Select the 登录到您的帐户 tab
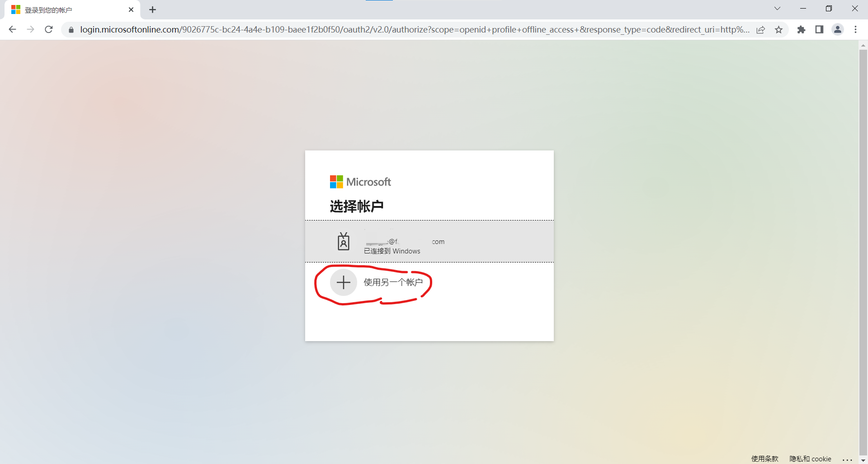Image resolution: width=868 pixels, height=464 pixels. [x=72, y=10]
